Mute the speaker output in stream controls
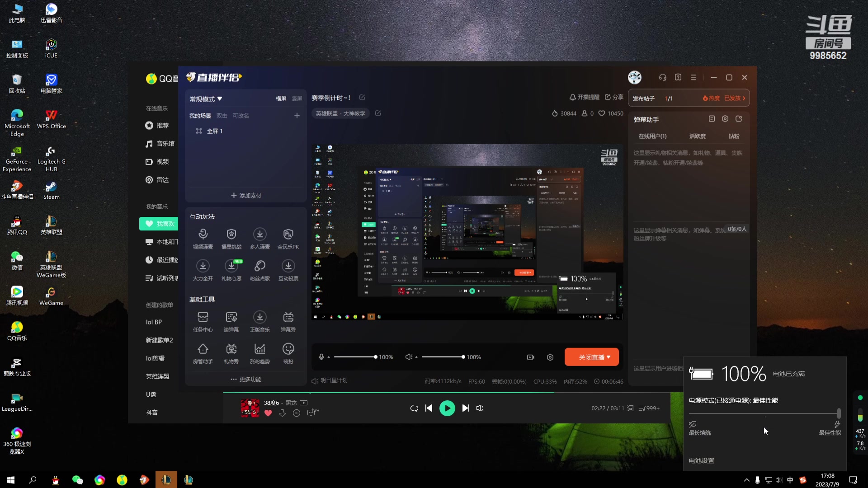 (409, 357)
